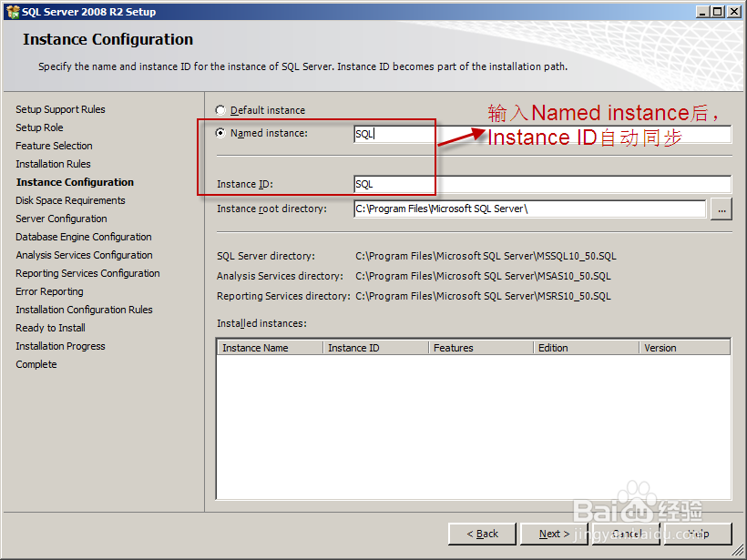Click the Complete step
This screenshot has height=560, width=747.
click(36, 364)
